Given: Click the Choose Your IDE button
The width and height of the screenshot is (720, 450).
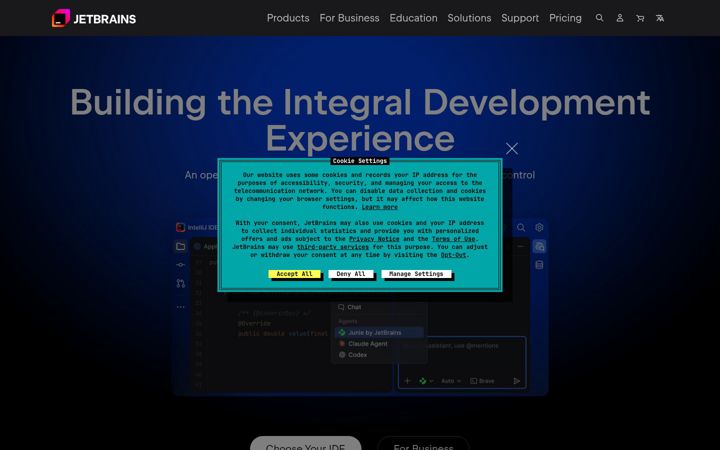Looking at the screenshot, I should pyautogui.click(x=306, y=444).
